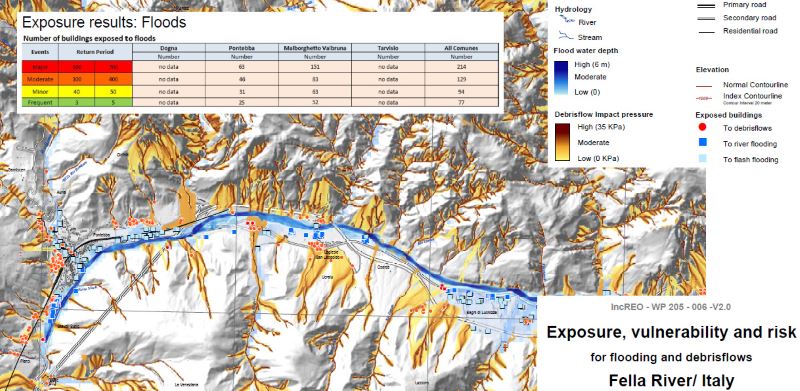Screen dimensions: 800x391
Task: Select the red Major event cell
Action: click(x=40, y=67)
